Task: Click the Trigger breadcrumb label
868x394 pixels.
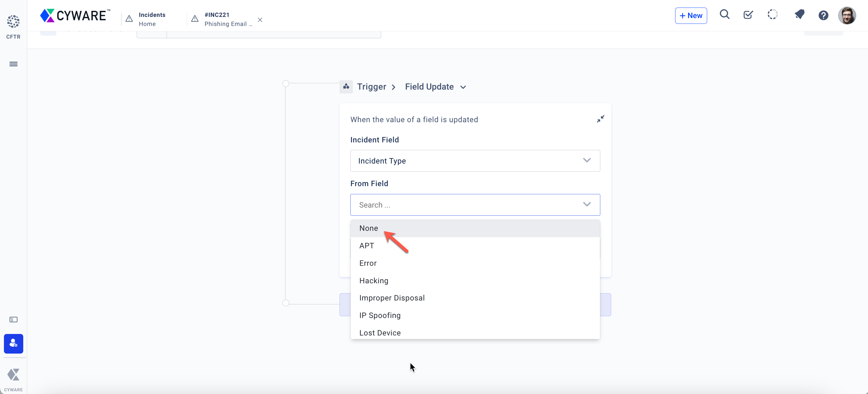Action: 371,87
